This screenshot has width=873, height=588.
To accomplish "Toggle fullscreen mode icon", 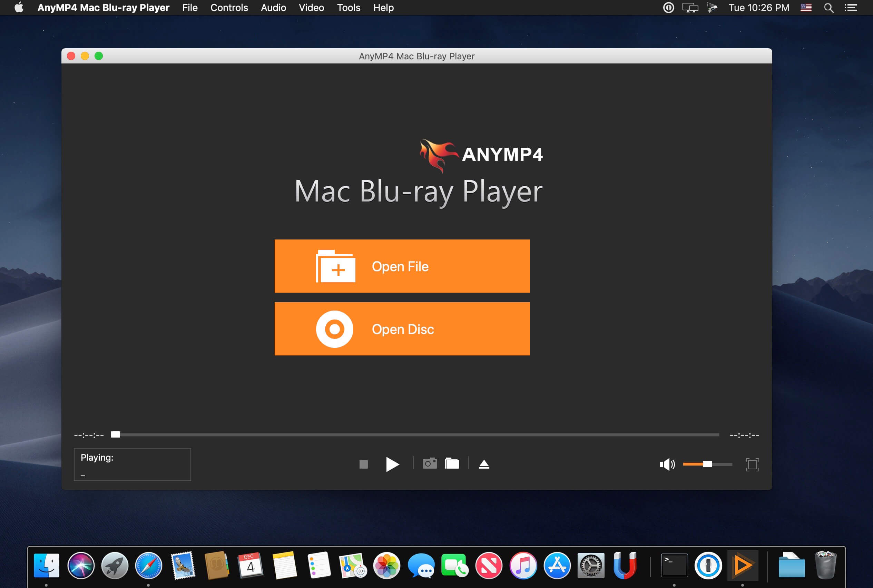I will coord(752,464).
